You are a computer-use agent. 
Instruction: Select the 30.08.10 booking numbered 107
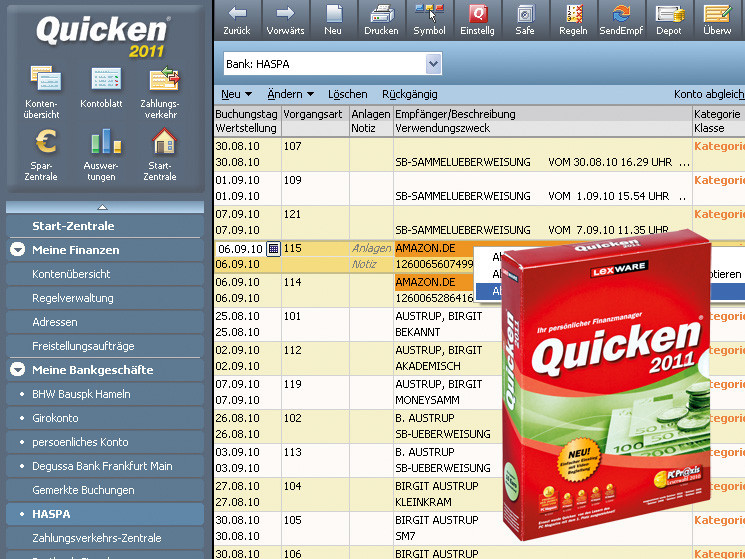click(292, 146)
